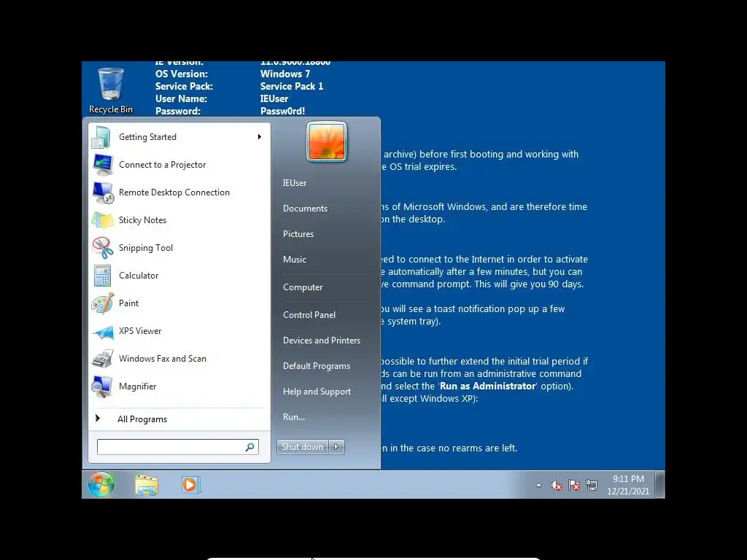Click the Shut down button
Viewport: 747px width, 560px height.
pos(303,447)
